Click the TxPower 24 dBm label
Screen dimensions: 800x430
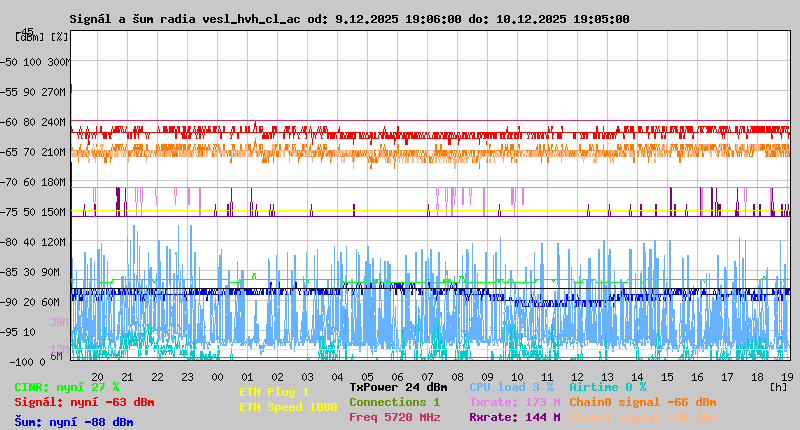tap(398, 387)
